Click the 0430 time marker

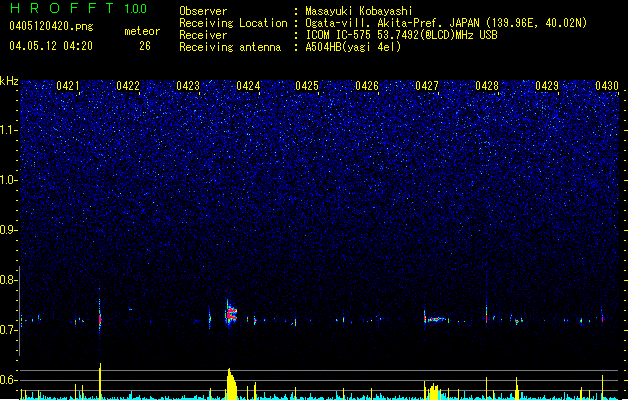pos(607,86)
